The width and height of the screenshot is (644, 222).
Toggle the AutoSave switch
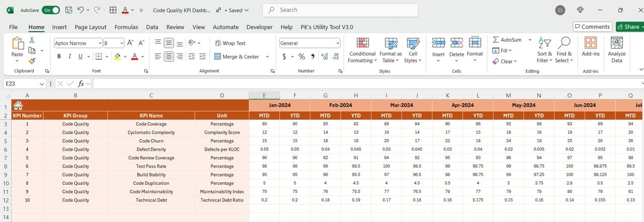(51, 10)
